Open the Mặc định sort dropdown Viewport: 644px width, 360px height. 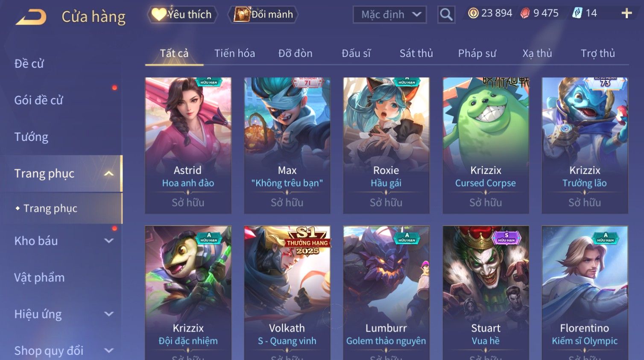click(389, 15)
